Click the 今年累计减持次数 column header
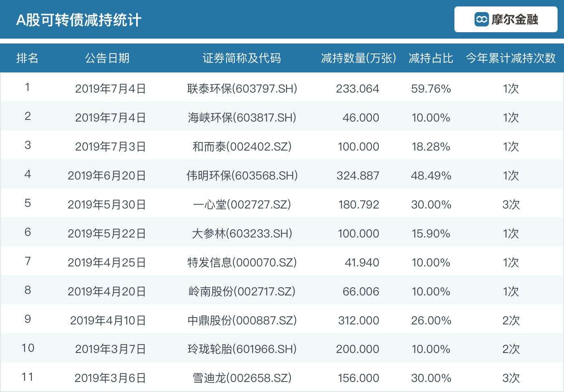Screen dimensions: 564x392 point(511,58)
